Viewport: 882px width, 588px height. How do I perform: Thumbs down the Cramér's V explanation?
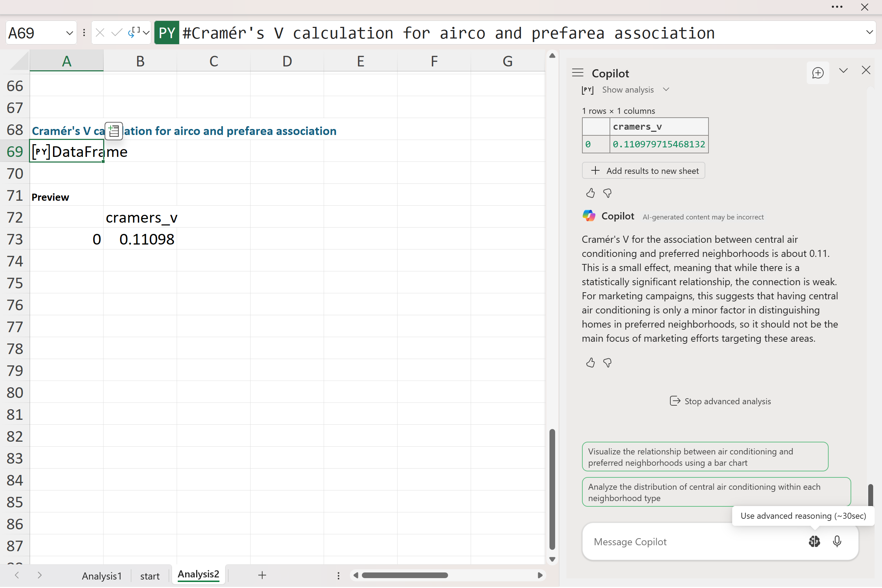click(x=607, y=363)
